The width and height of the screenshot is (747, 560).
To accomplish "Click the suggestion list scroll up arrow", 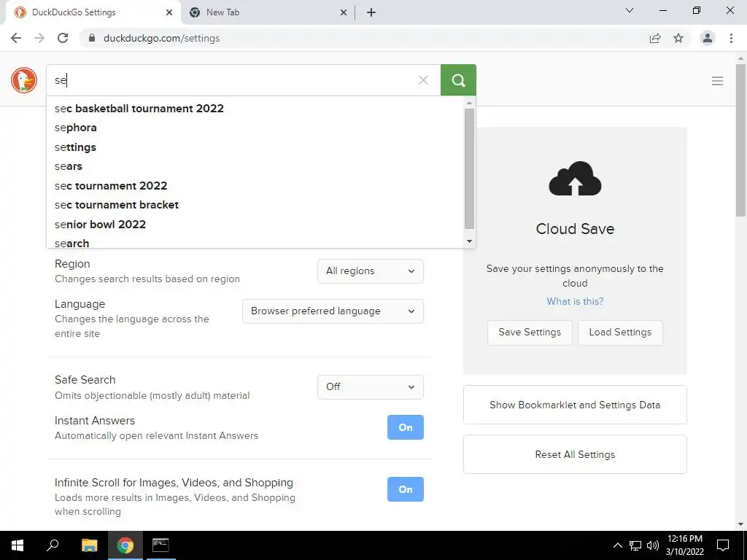I will point(469,103).
